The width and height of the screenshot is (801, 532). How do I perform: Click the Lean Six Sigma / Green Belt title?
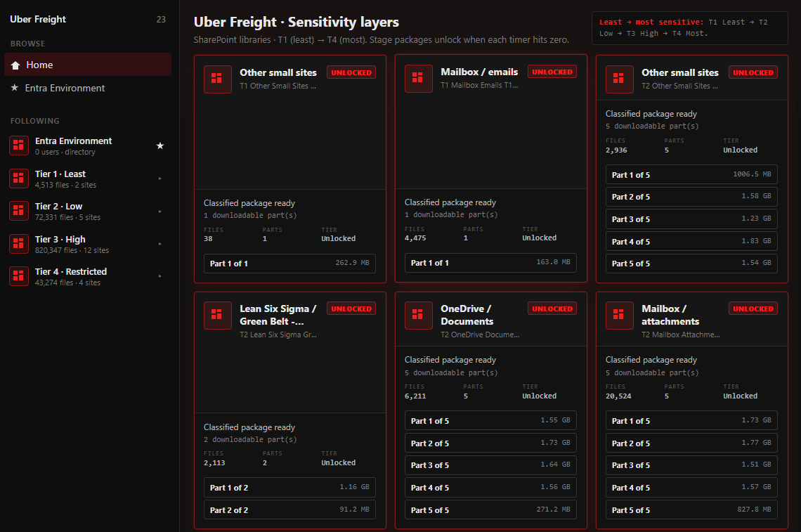point(278,315)
